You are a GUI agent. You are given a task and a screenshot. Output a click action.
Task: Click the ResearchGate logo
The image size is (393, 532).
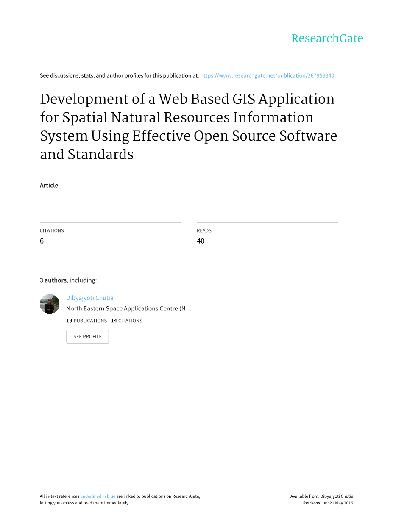[x=327, y=38]
